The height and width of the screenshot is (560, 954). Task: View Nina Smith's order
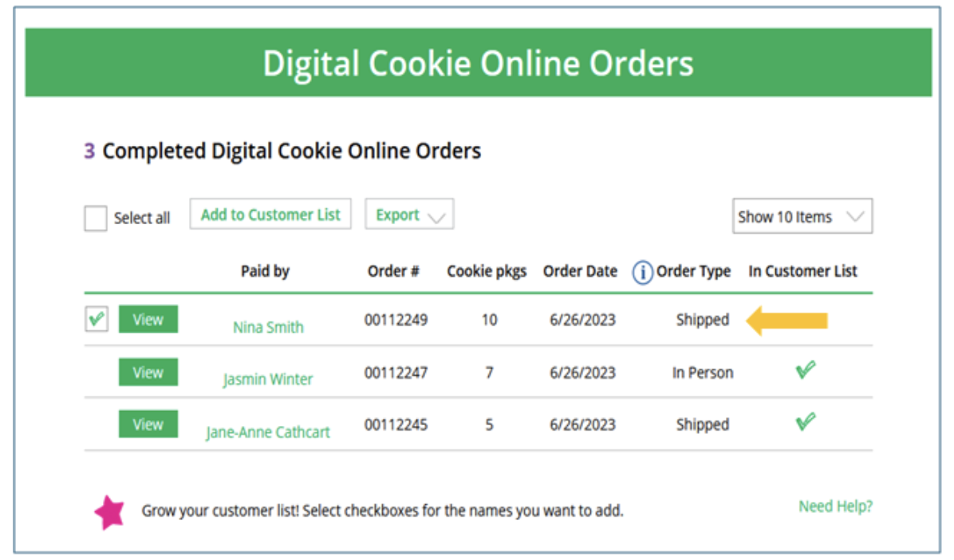[148, 320]
